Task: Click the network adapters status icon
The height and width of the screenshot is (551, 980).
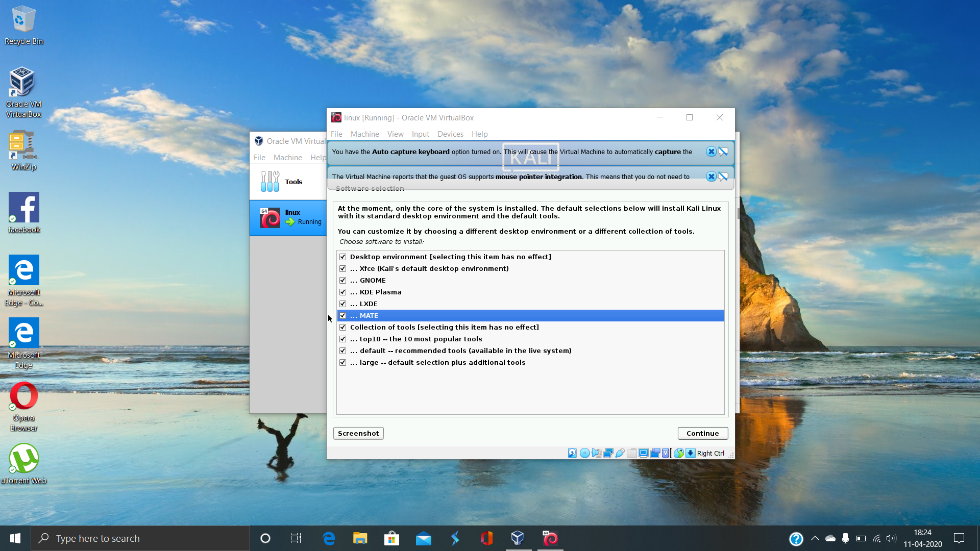Action: coord(608,453)
